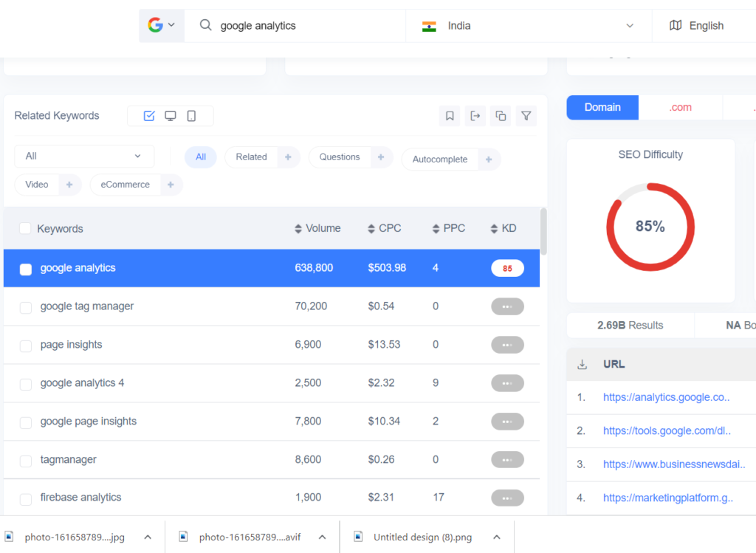Sort table by PPC column

[x=449, y=229]
